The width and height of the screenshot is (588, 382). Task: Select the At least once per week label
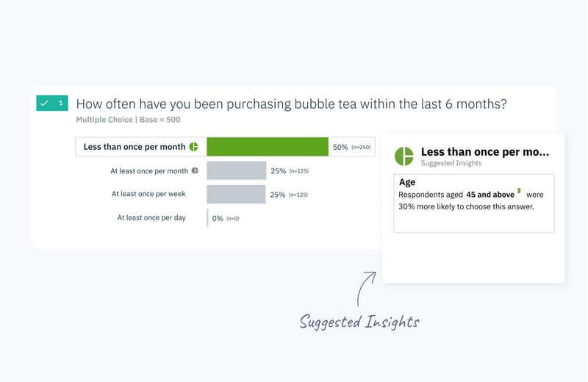click(x=148, y=194)
